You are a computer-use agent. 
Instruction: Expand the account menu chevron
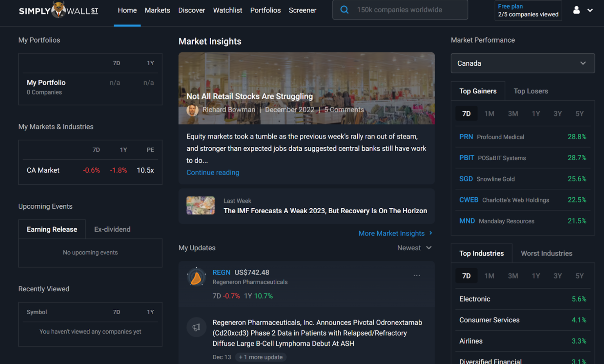pyautogui.click(x=590, y=10)
